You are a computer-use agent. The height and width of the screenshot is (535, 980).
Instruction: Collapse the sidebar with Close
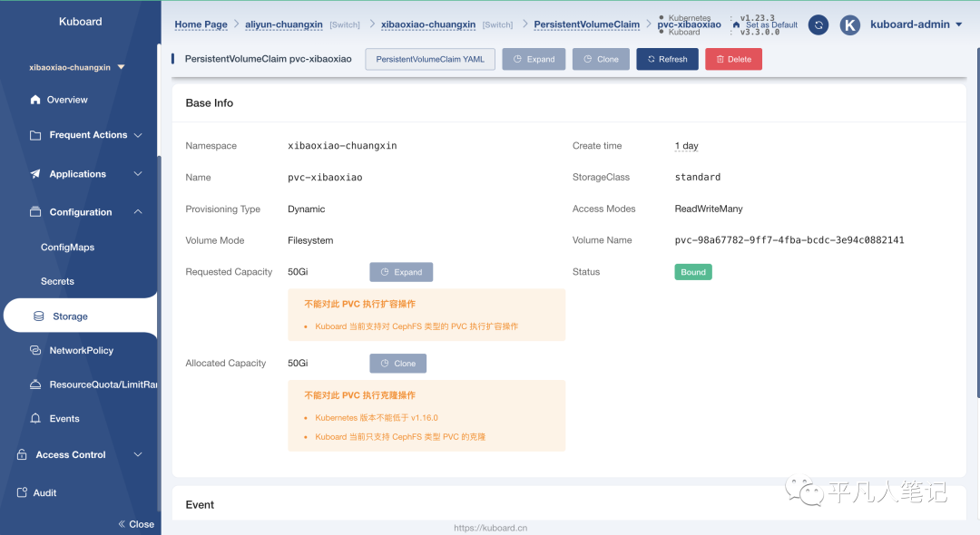pos(136,524)
